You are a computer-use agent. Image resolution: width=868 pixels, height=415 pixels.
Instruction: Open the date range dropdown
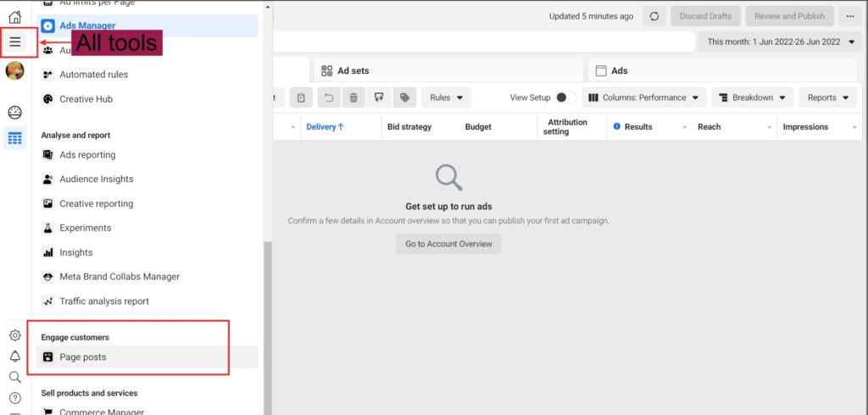click(780, 41)
